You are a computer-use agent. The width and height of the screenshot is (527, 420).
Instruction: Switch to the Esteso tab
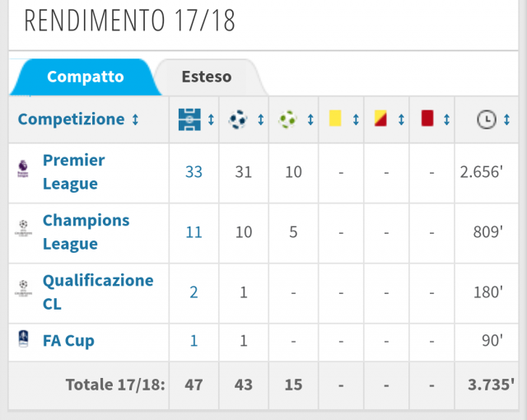click(207, 77)
